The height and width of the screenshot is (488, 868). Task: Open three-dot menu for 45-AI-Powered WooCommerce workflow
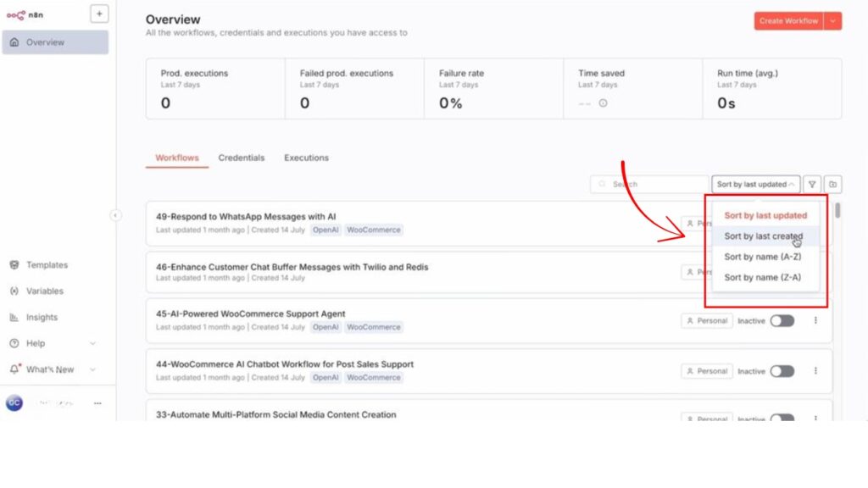815,321
